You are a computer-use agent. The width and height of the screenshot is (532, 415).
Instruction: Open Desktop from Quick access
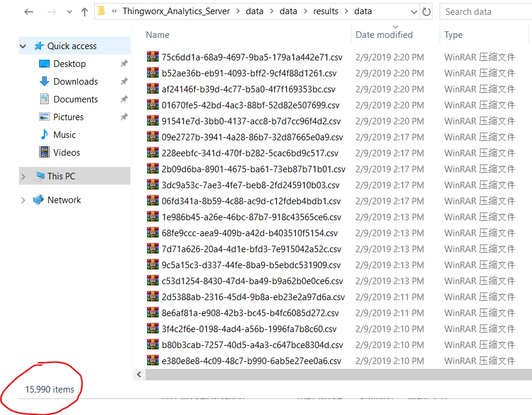click(x=69, y=64)
